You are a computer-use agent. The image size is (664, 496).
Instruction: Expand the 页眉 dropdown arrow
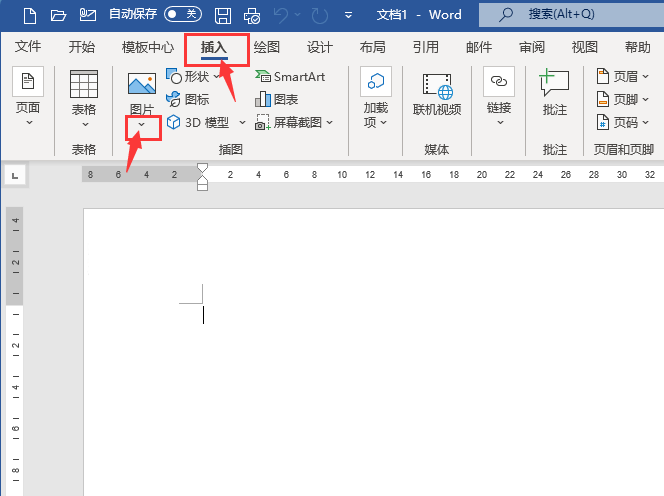pyautogui.click(x=645, y=77)
